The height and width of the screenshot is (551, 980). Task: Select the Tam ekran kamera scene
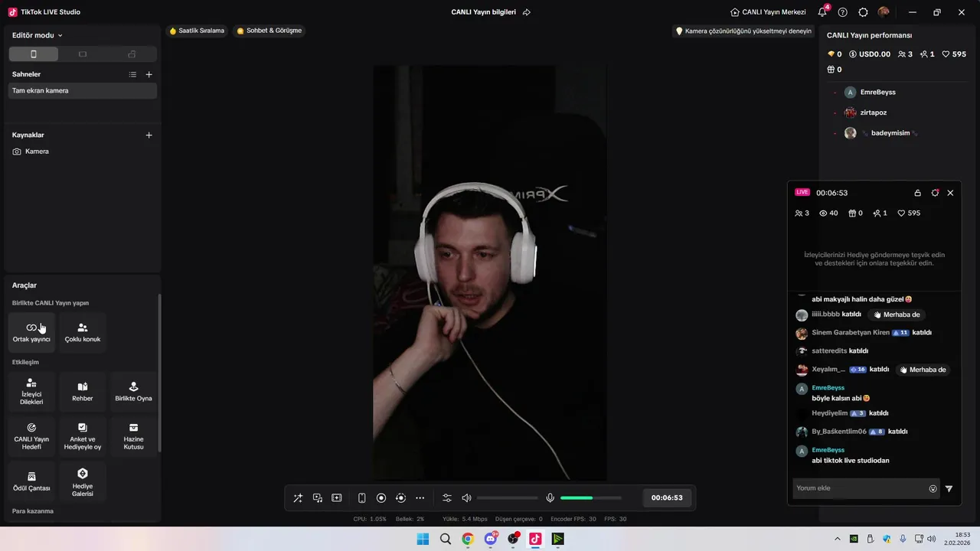[x=83, y=90]
